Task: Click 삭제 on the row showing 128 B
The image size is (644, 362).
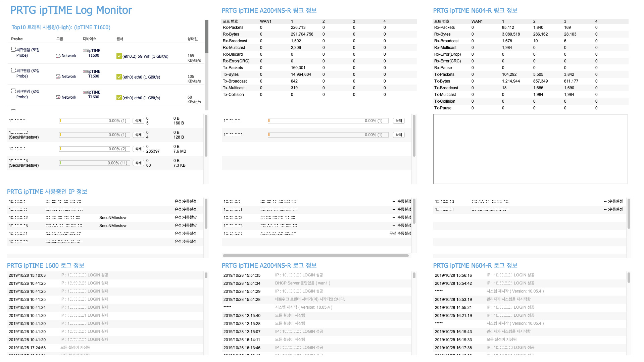Action: (138, 135)
